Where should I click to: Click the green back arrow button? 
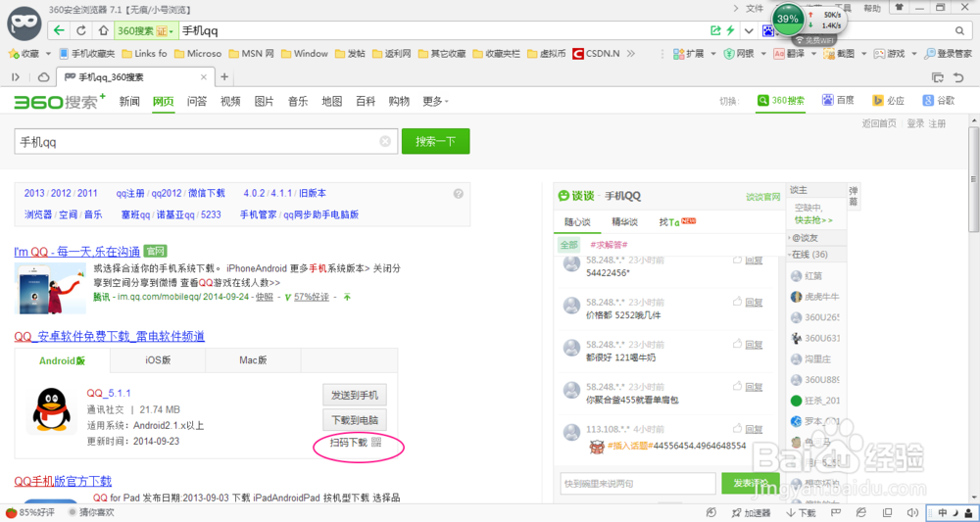[x=58, y=30]
